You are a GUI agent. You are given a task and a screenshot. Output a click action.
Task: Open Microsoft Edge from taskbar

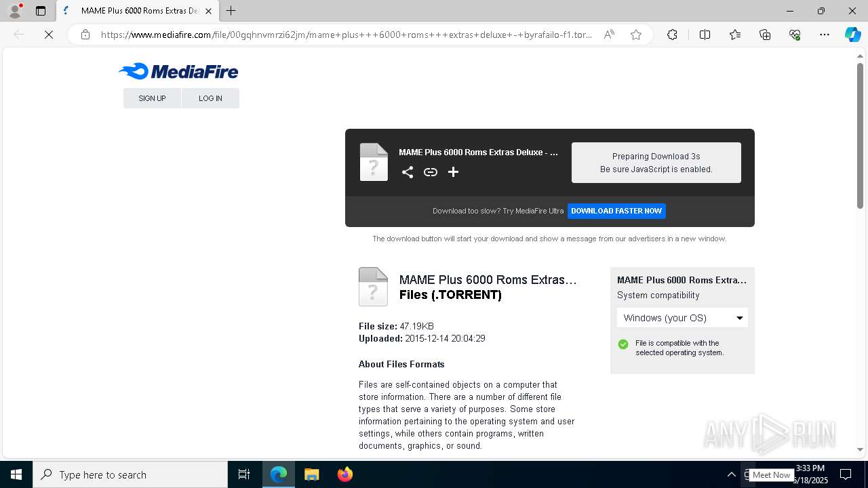pyautogui.click(x=279, y=474)
